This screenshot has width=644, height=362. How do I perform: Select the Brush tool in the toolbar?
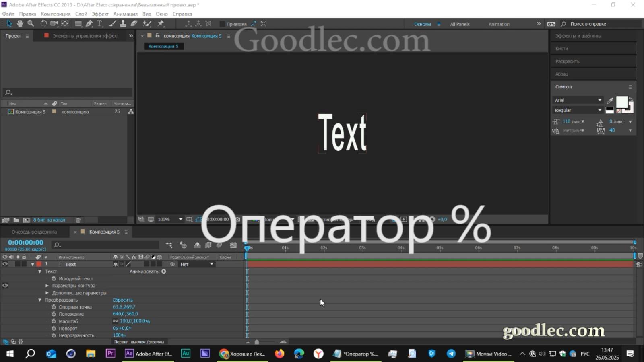point(113,23)
